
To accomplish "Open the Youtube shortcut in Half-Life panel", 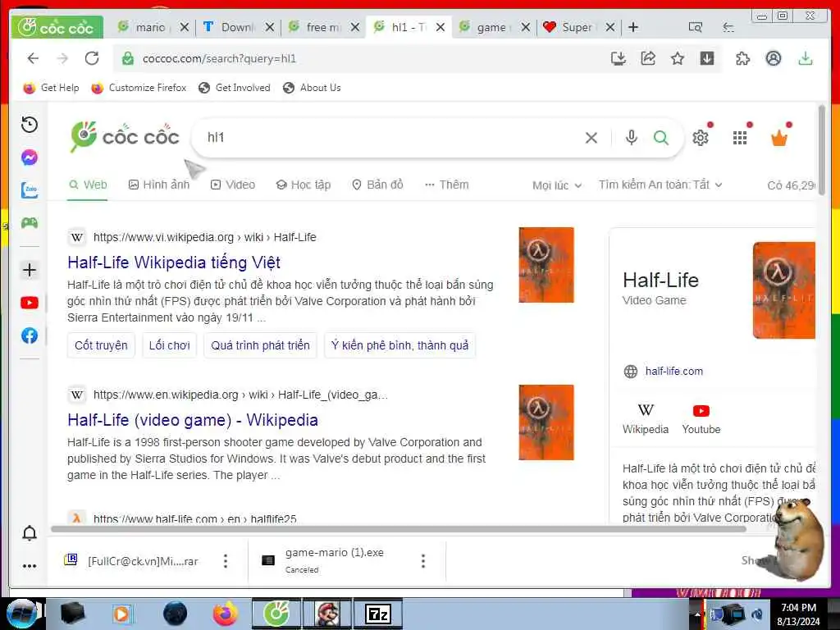I will pos(701,419).
